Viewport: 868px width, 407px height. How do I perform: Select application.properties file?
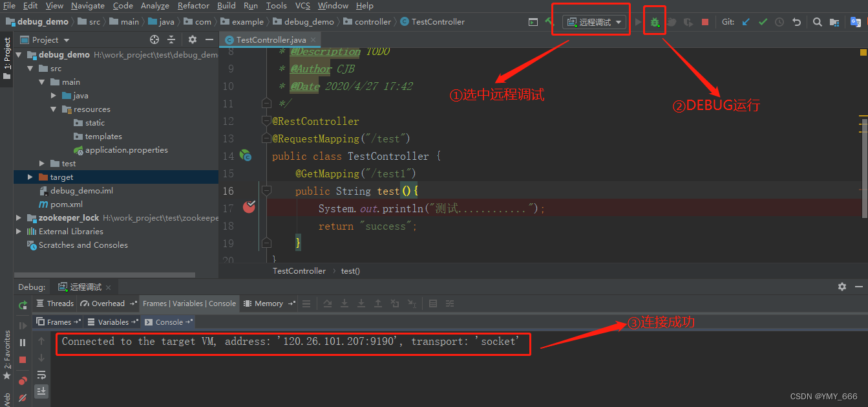tap(126, 150)
